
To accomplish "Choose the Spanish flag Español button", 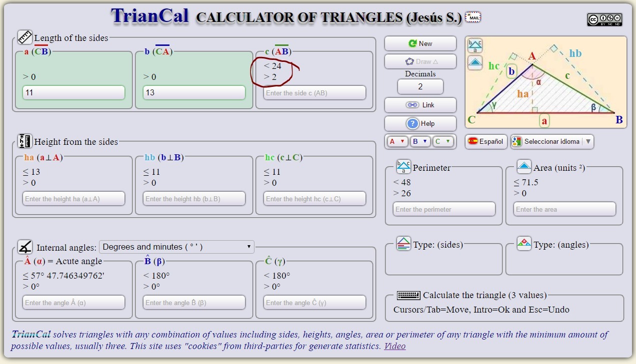I will (486, 141).
